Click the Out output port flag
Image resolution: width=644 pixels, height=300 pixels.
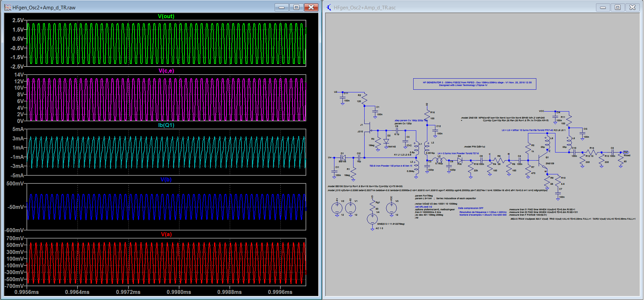tap(626, 152)
